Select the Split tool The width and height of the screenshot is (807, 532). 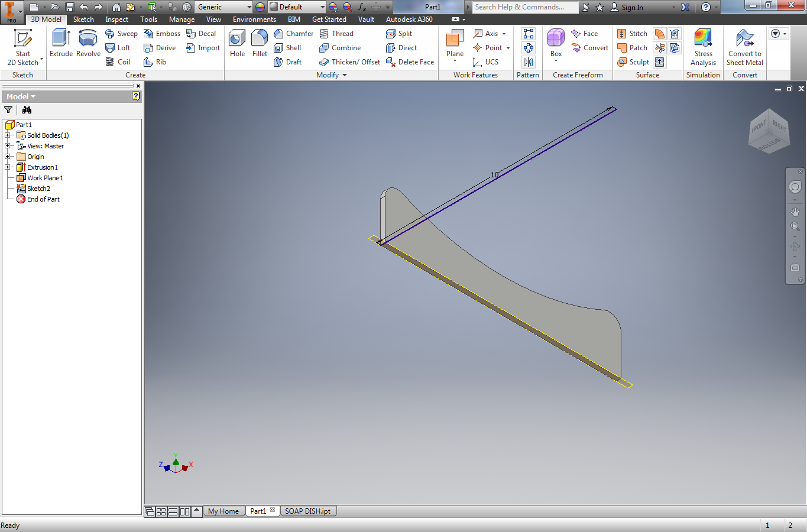click(399, 34)
